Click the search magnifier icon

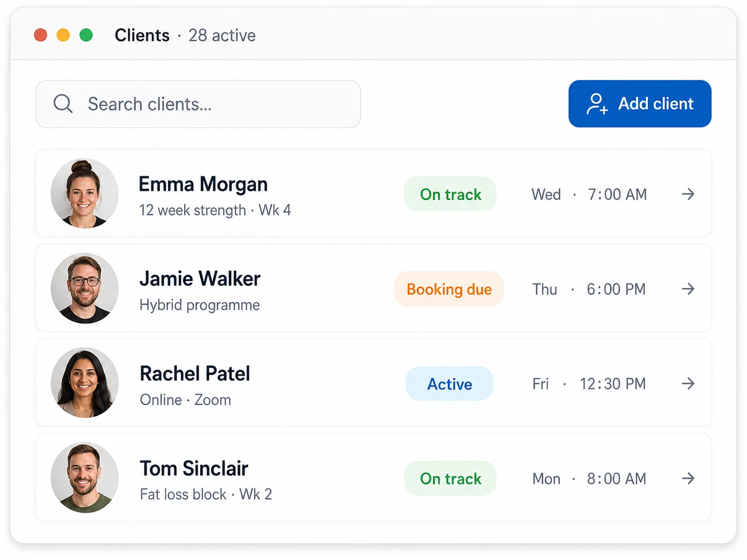click(x=63, y=104)
